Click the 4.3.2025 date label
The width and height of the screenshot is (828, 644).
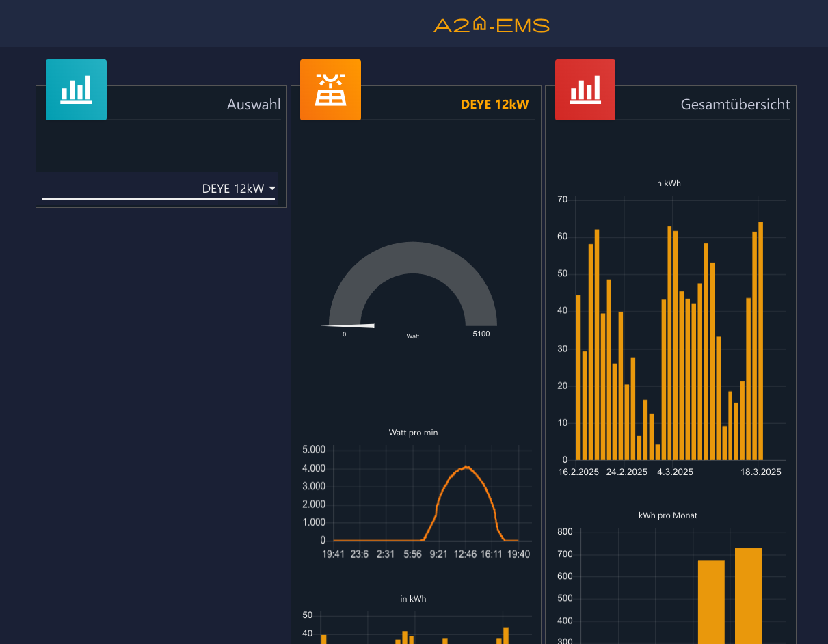pos(676,472)
